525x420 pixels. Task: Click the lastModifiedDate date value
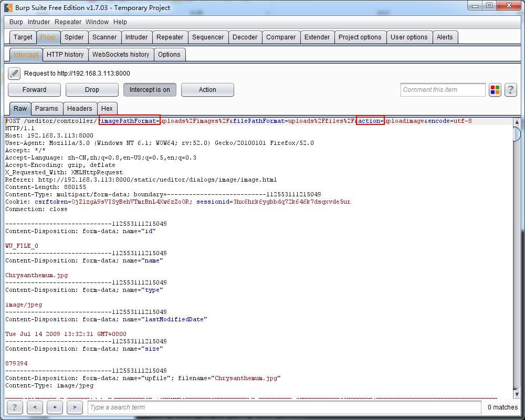[x=66, y=334]
